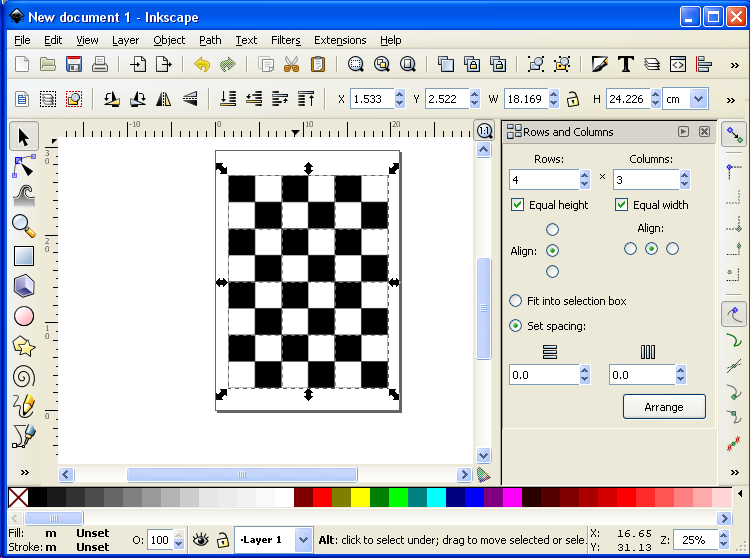This screenshot has height=558, width=750.
Task: Select left column alignment radio button
Action: pyautogui.click(x=630, y=249)
